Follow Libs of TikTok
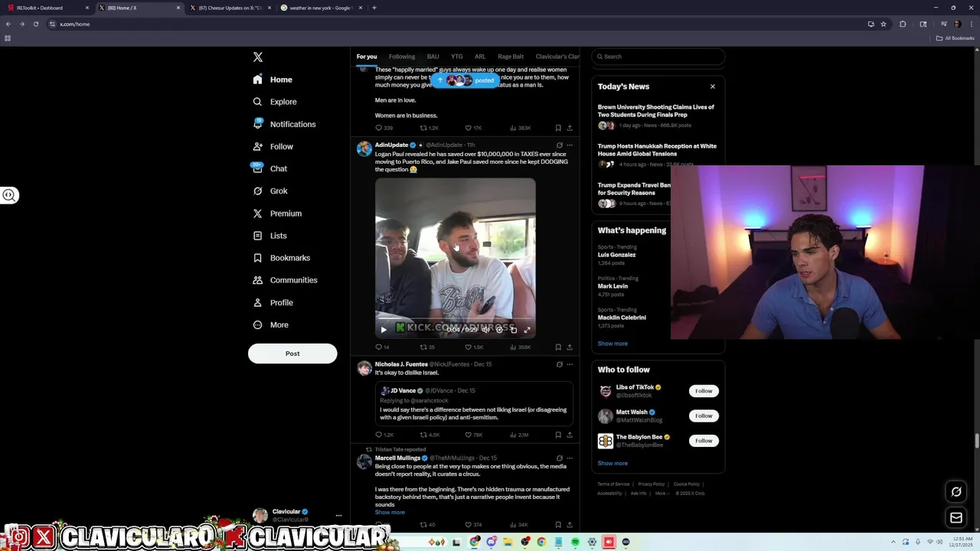The width and height of the screenshot is (980, 551). [x=704, y=391]
